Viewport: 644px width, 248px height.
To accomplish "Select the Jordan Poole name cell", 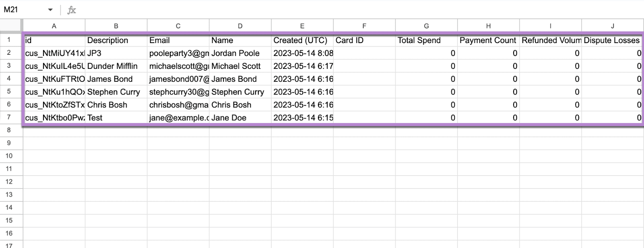I will (x=240, y=53).
